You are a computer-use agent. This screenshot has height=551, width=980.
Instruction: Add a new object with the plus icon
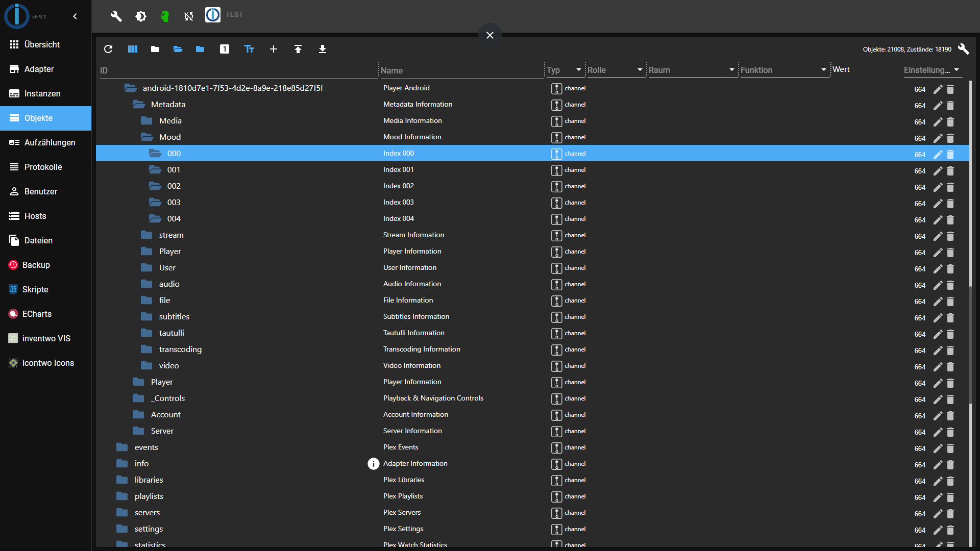[x=274, y=49]
